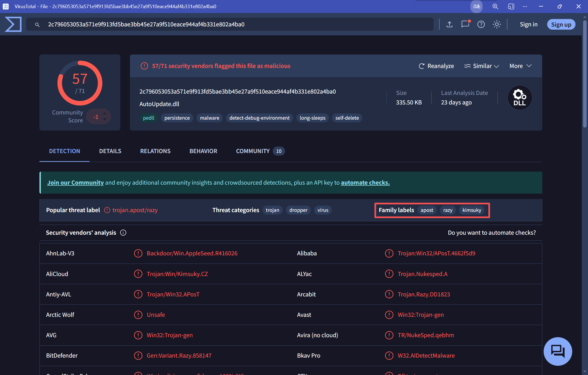
Task: Click the app icon in the title bar
Action: pos(6,7)
